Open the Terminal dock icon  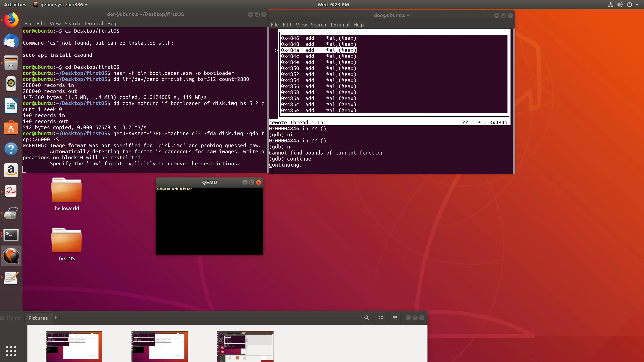(x=11, y=235)
